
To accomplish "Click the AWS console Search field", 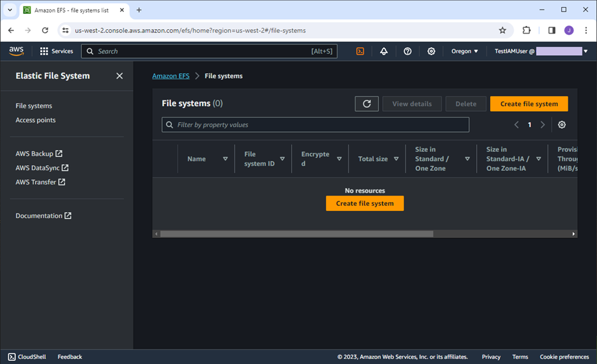I will (x=209, y=51).
